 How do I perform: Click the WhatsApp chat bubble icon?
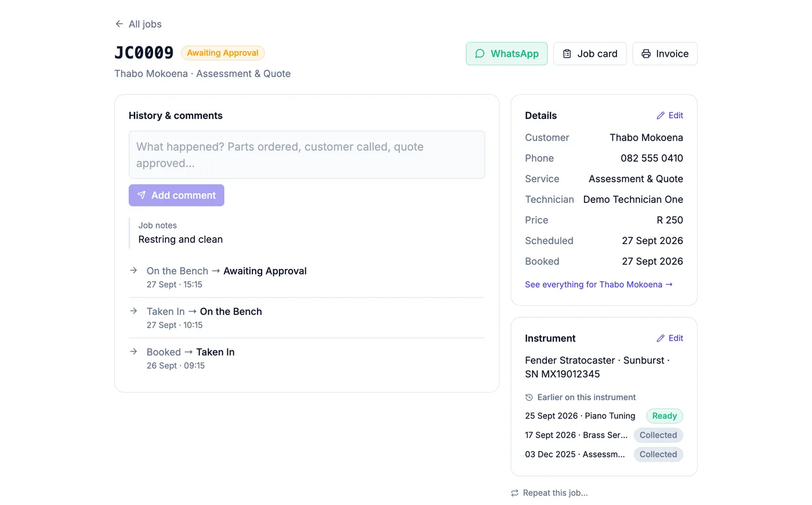click(x=480, y=53)
